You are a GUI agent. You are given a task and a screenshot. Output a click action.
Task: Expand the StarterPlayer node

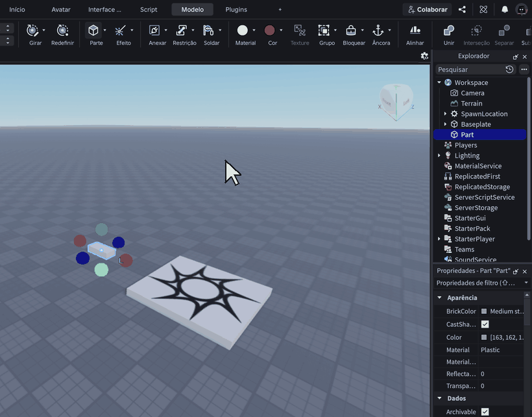[439, 239]
